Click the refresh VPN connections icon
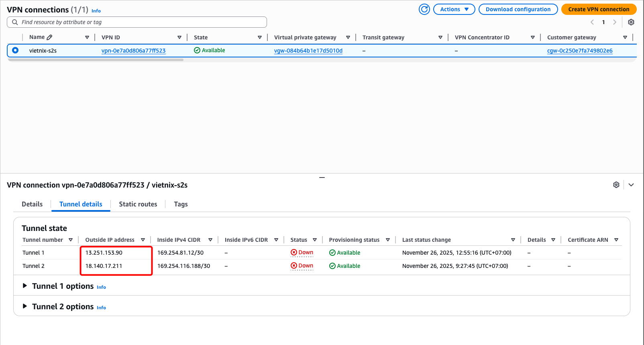This screenshot has height=345, width=644. [x=424, y=9]
